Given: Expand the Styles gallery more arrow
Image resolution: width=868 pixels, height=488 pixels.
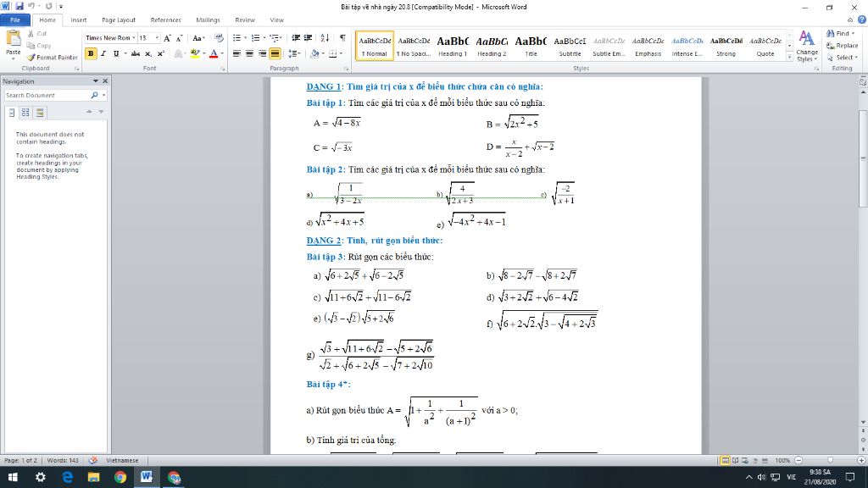Looking at the screenshot, I should [x=789, y=57].
